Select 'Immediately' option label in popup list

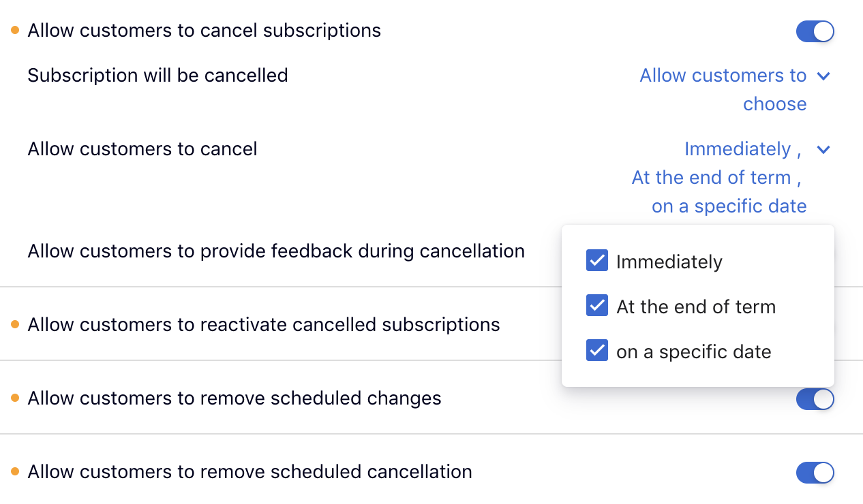(x=669, y=262)
